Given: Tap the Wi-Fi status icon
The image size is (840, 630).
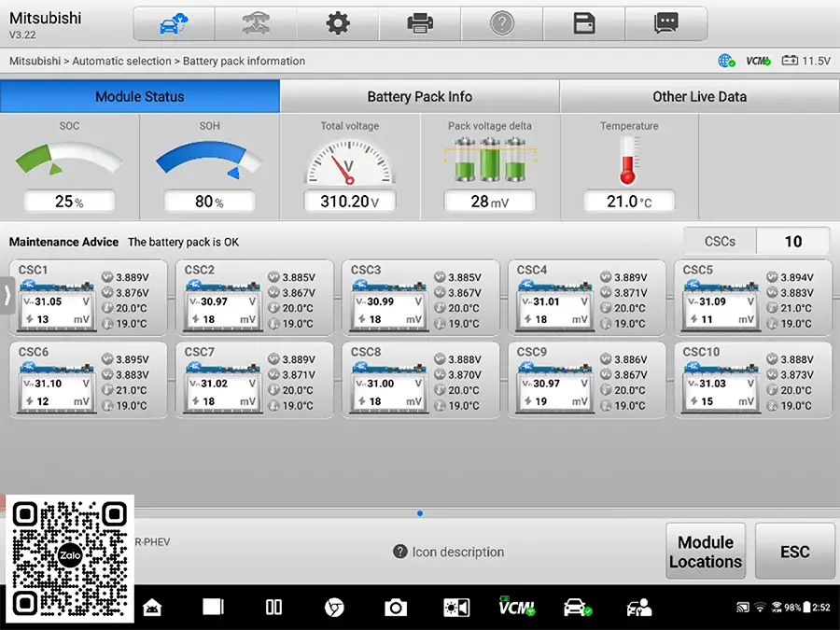Looking at the screenshot, I should 760,608.
